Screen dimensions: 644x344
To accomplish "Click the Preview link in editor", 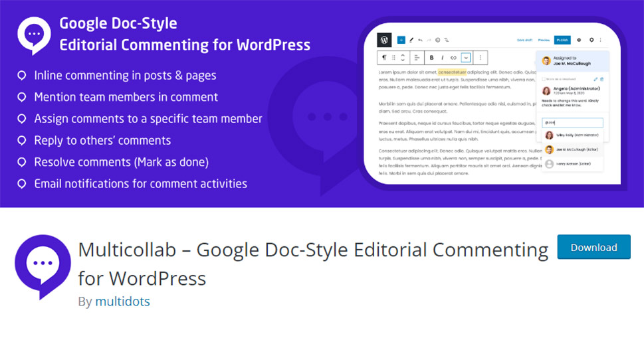I will pyautogui.click(x=544, y=41).
